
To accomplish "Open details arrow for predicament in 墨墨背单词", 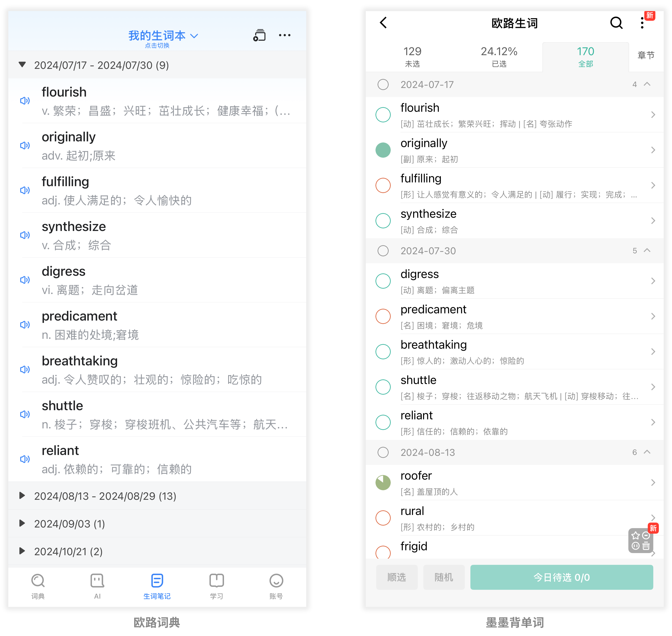I will pos(653,316).
